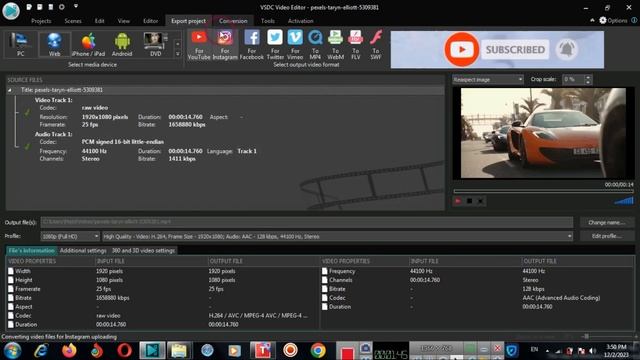Select the To SWF output format
The width and height of the screenshot is (640, 360).
pyautogui.click(x=376, y=45)
